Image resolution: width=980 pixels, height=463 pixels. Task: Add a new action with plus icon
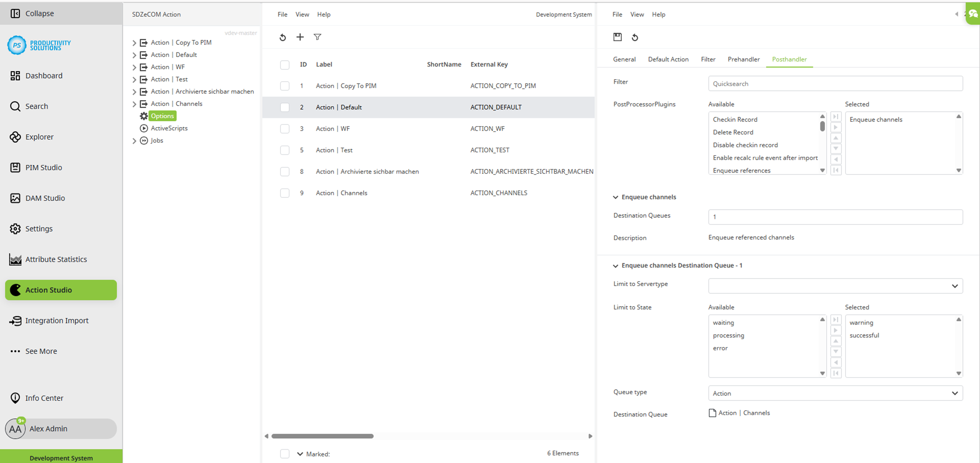[300, 37]
